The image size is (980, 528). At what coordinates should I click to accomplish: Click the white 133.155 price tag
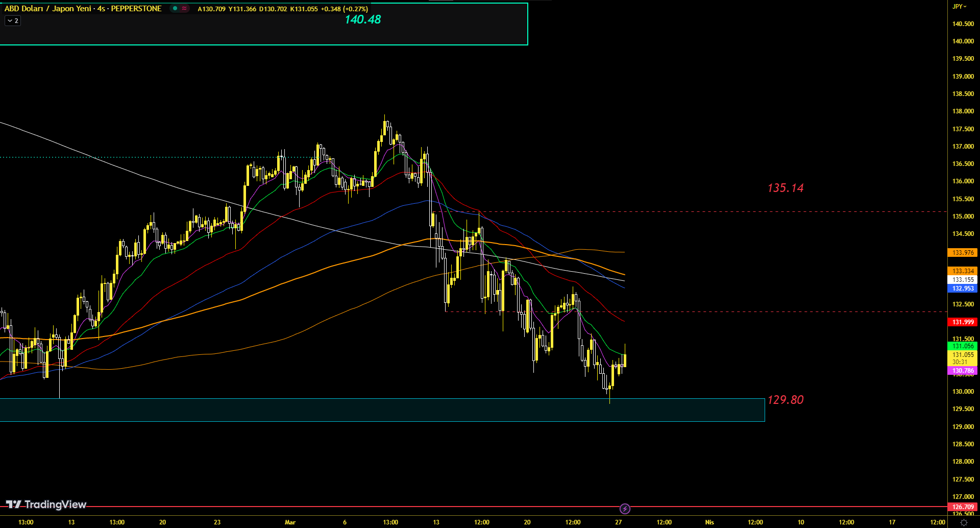coord(963,280)
